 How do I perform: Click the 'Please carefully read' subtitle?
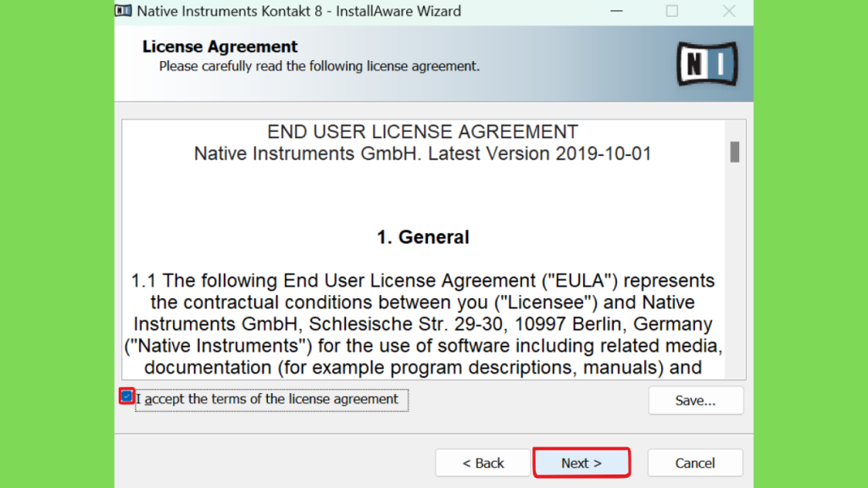click(x=320, y=66)
